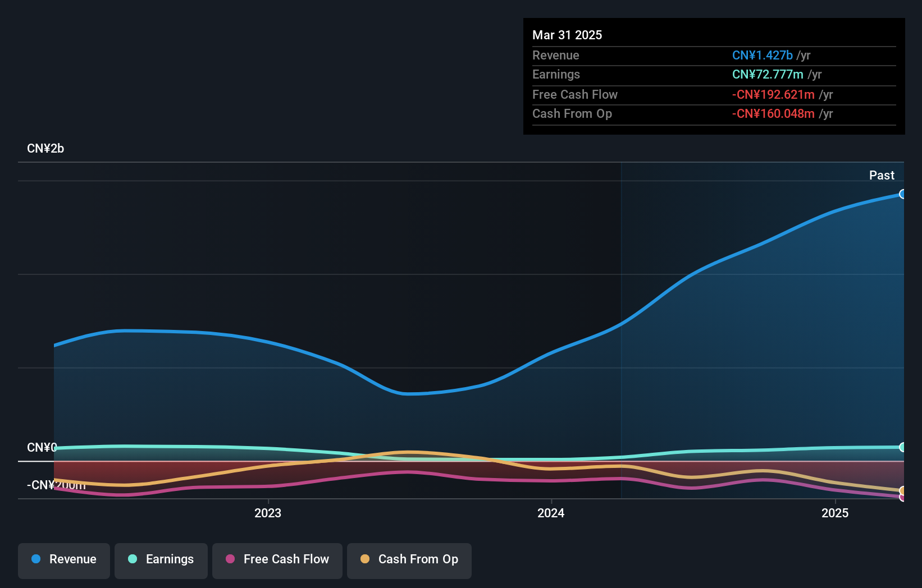Click the 2024 x-axis label

tap(551, 513)
